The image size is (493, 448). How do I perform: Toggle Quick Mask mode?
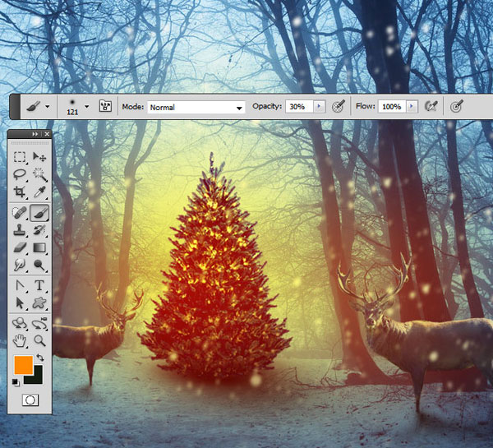(30, 400)
